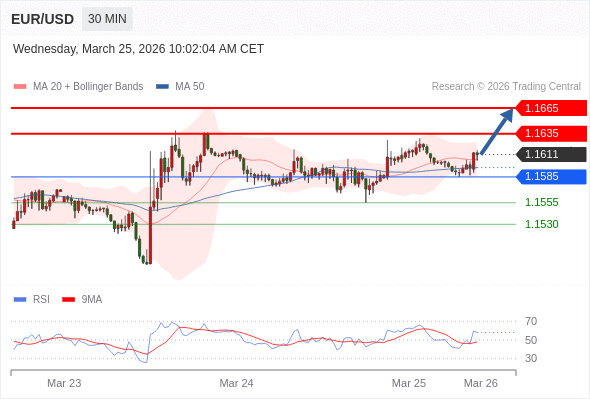590x400 pixels.
Task: Click the 1.1665 resistance price tag
Action: pos(551,108)
